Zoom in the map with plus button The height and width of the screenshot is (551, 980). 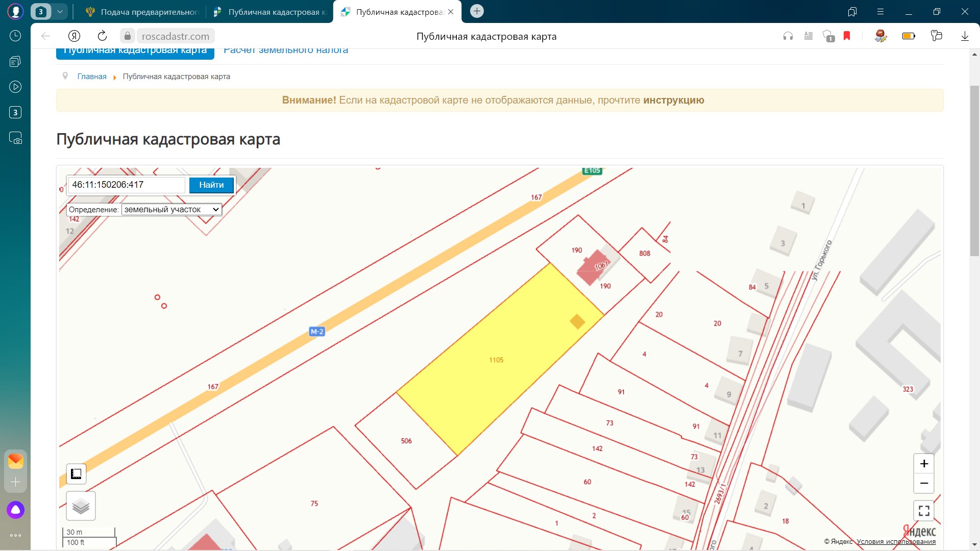(x=923, y=464)
